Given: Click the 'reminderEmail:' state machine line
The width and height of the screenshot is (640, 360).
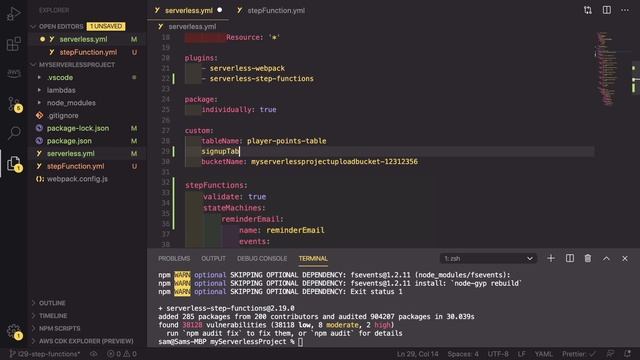Looking at the screenshot, I should point(252,219).
